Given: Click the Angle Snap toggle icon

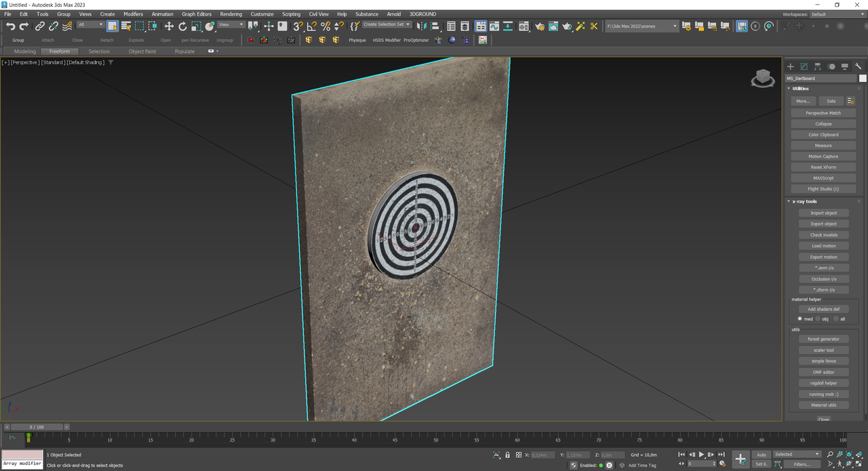Looking at the screenshot, I should tap(311, 26).
